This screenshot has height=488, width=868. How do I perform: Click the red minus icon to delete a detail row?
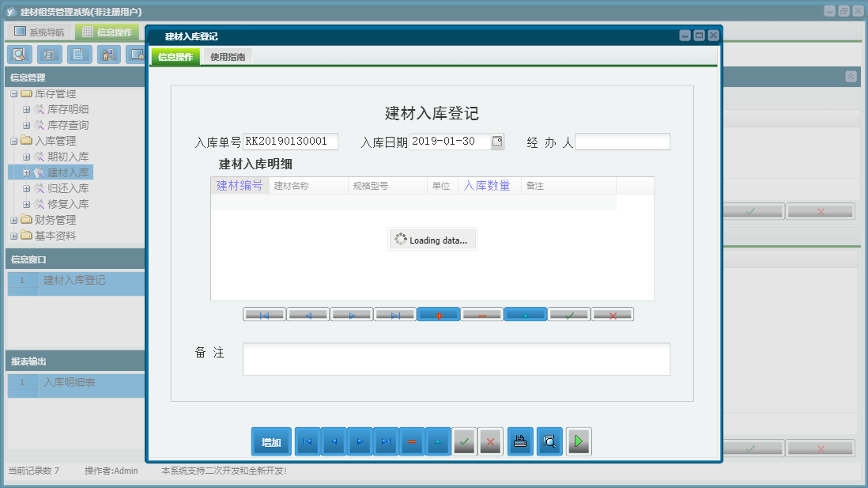pos(482,313)
